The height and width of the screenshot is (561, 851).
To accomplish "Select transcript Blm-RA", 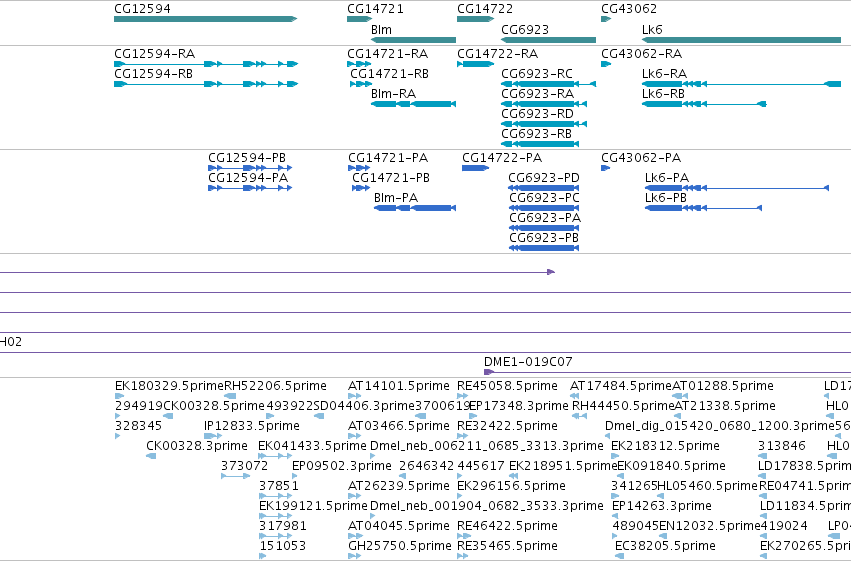I will coord(414,104).
